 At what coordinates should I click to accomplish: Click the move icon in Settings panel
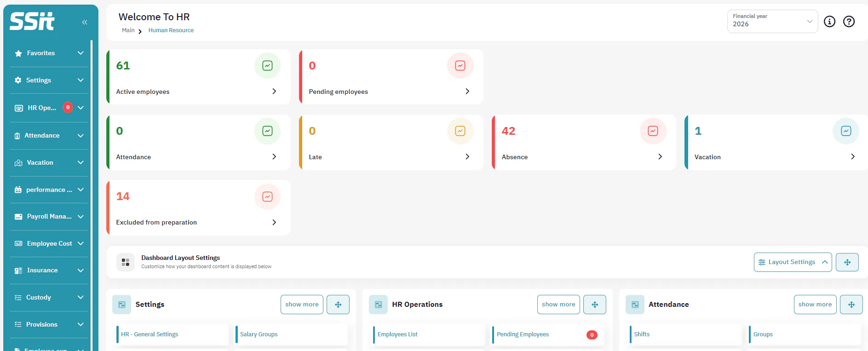(x=338, y=305)
